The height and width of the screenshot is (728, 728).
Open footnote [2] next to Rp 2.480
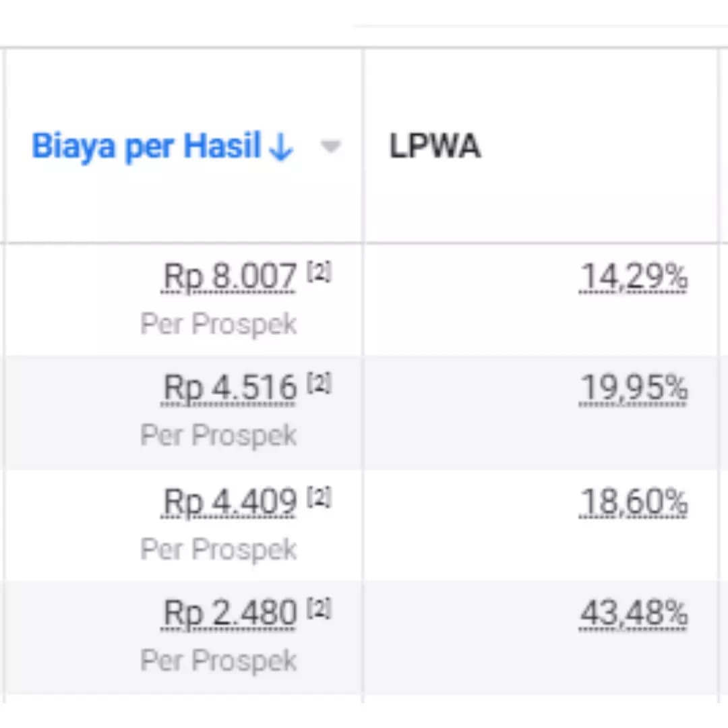[x=319, y=609]
